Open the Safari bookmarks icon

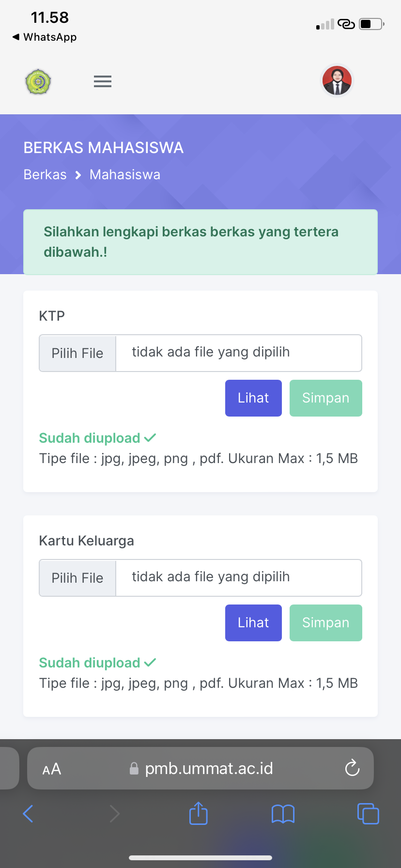point(283,814)
